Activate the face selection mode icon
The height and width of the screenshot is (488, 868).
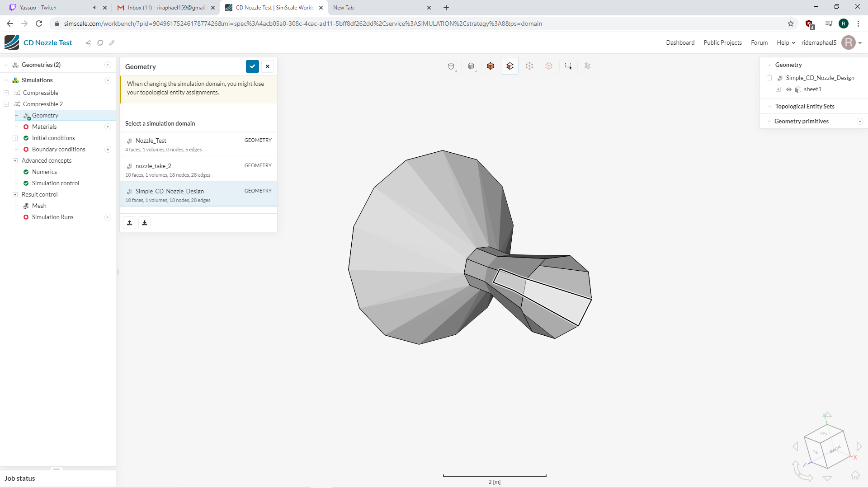click(510, 66)
